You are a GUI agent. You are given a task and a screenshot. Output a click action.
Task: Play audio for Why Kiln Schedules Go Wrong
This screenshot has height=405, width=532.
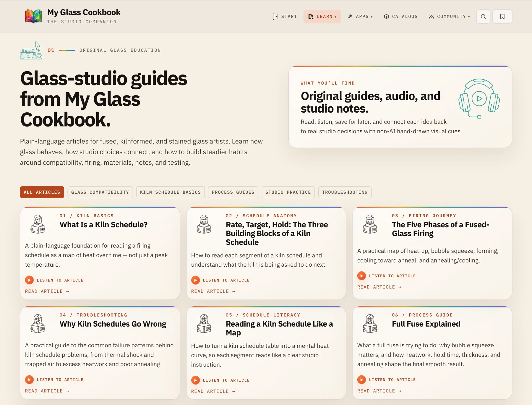(x=29, y=380)
